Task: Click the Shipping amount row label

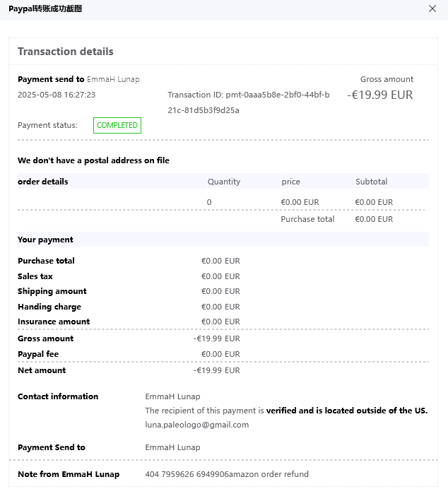Action: [x=52, y=291]
